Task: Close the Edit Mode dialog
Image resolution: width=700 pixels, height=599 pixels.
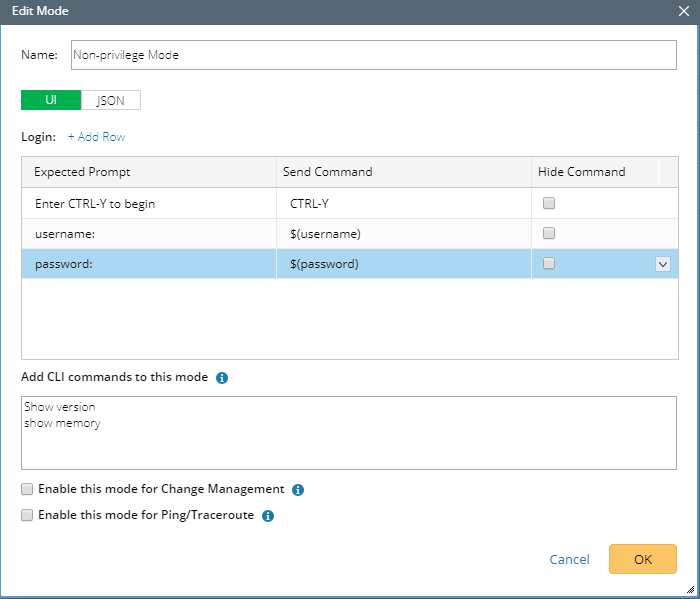Action: (x=683, y=12)
